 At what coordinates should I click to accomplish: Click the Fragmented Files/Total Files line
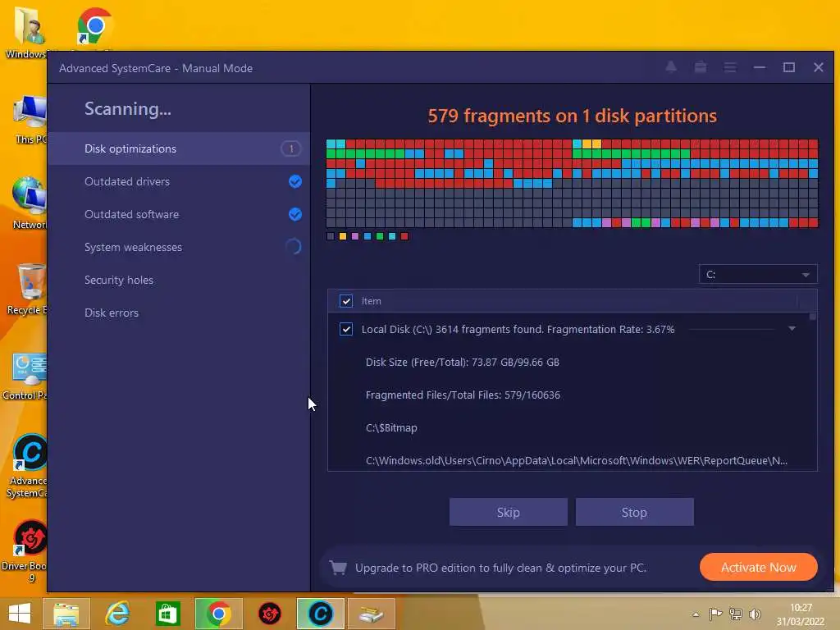tap(463, 395)
